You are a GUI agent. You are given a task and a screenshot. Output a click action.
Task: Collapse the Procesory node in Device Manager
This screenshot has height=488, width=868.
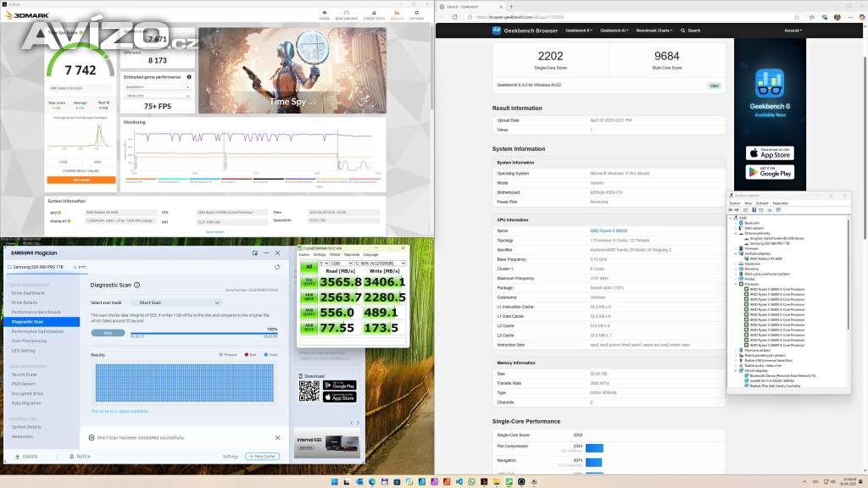pyautogui.click(x=737, y=284)
